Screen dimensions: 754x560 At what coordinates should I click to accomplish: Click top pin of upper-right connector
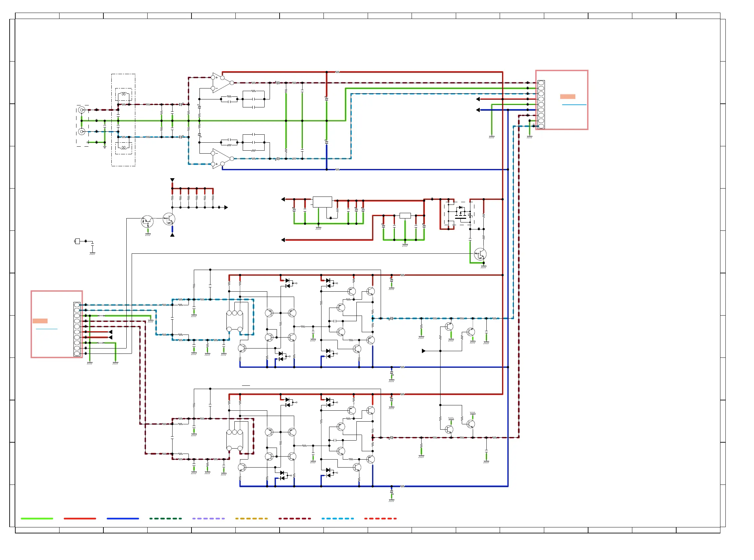click(541, 83)
